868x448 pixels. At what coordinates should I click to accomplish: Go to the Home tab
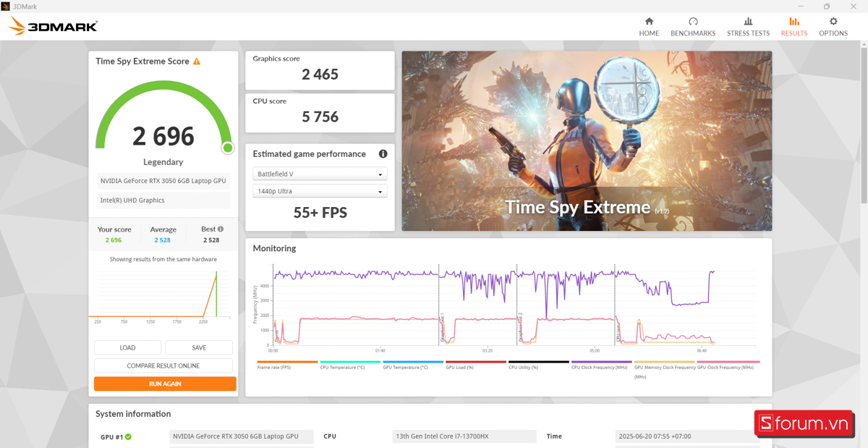pos(649,27)
